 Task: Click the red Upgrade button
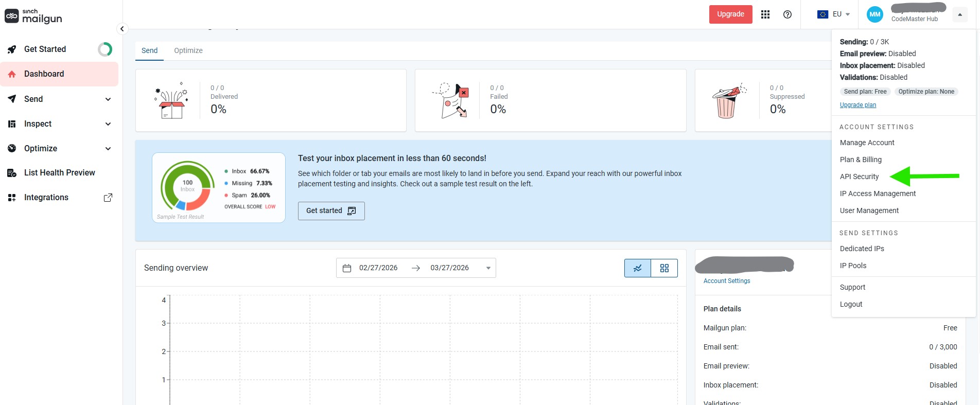pyautogui.click(x=730, y=14)
